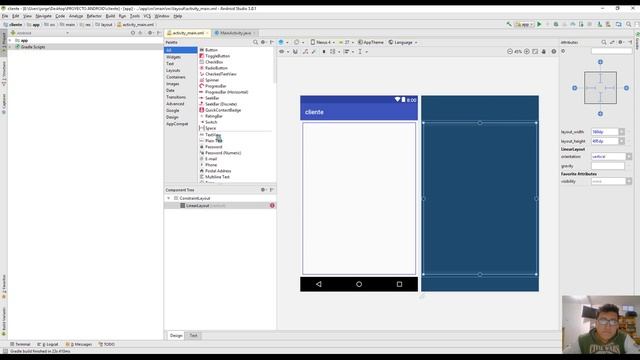
Task: Click Infer Constraints wand icon
Action: 314,52
